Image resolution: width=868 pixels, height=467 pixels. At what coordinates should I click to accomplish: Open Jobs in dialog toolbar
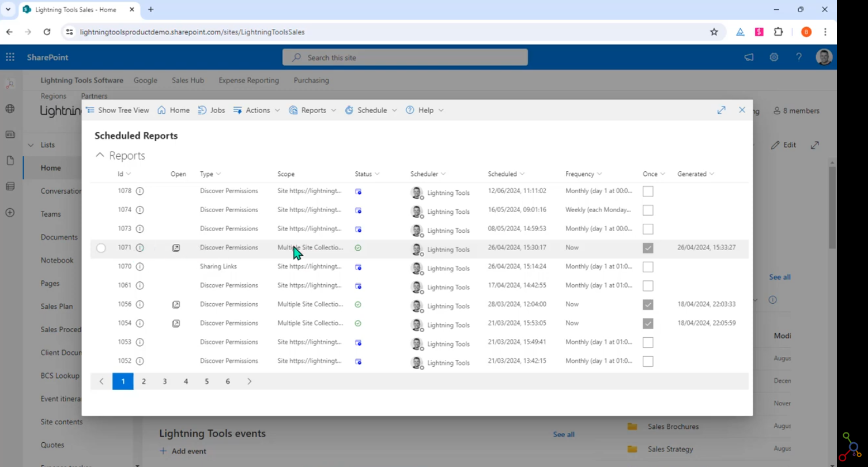(x=212, y=110)
